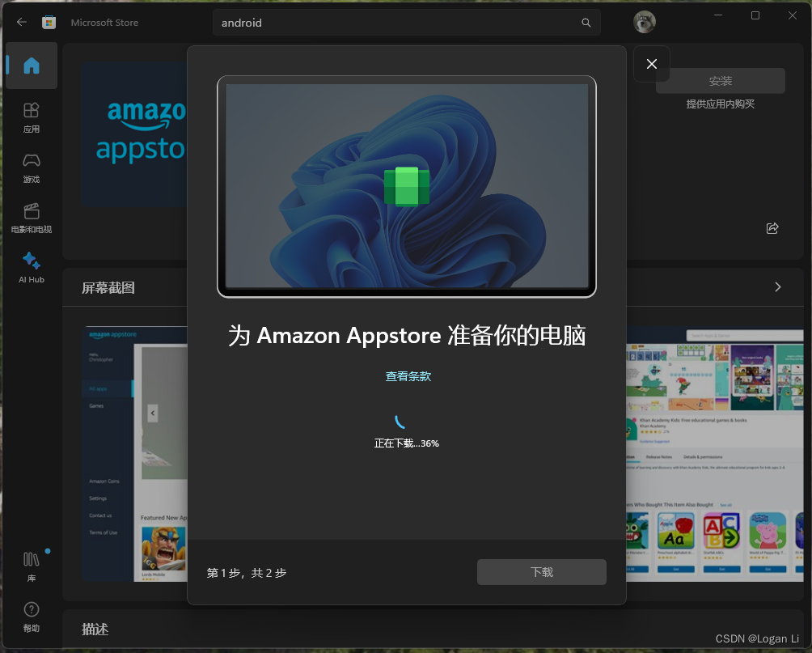Viewport: 812px width, 653px height.
Task: Open the right Khan Academy screenshot thumbnail
Action: (715, 454)
